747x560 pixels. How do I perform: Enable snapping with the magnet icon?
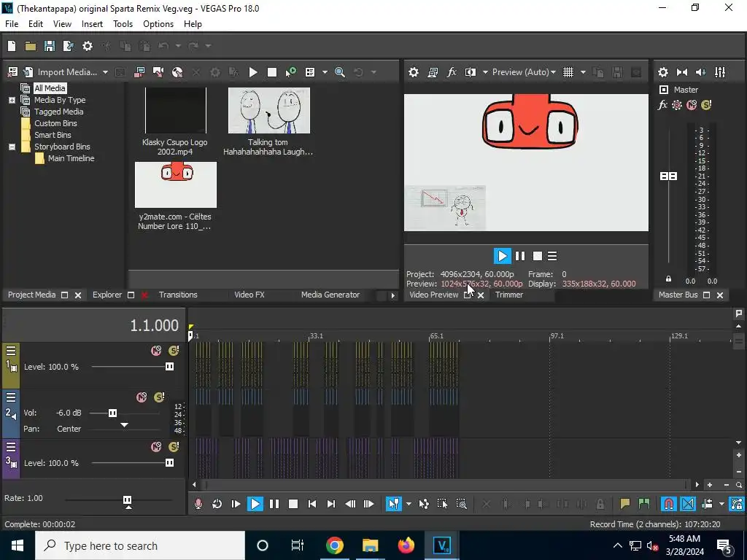point(668,504)
